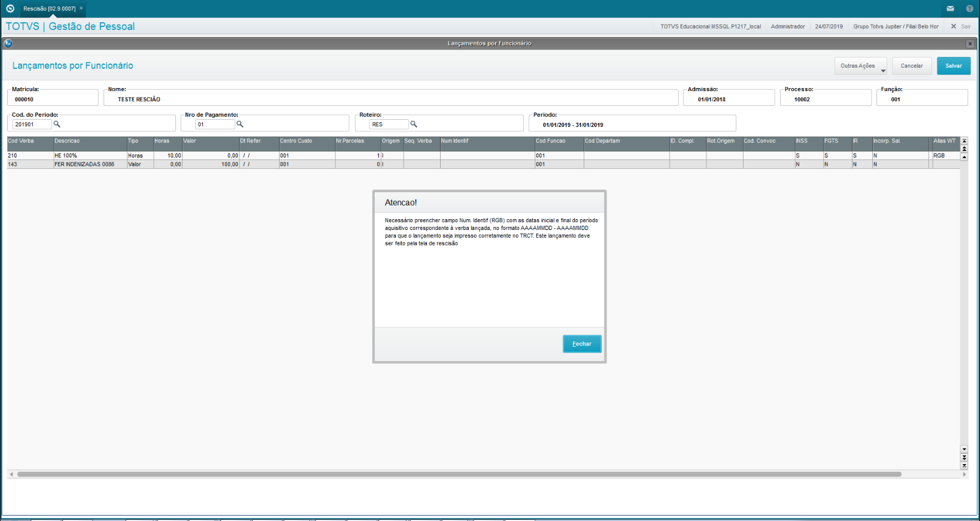The image size is (980, 521).
Task: Click the Tipo column header
Action: click(140, 144)
